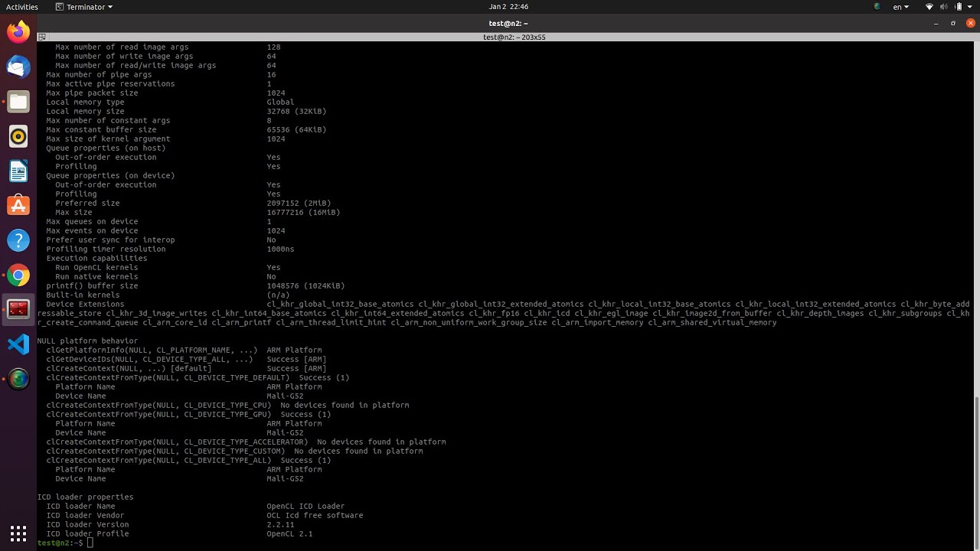Screen dimensions: 980x551
Task: Open Visual Studio Code from the dock
Action: [x=18, y=344]
